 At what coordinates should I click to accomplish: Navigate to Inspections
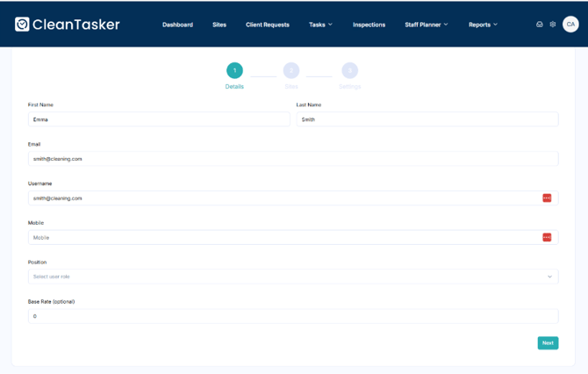369,25
